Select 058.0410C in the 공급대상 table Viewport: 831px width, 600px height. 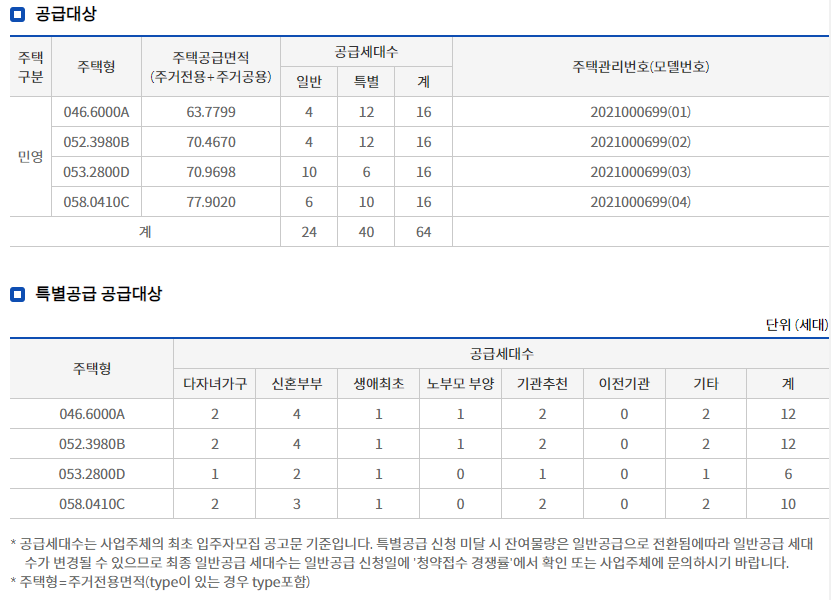[96, 202]
